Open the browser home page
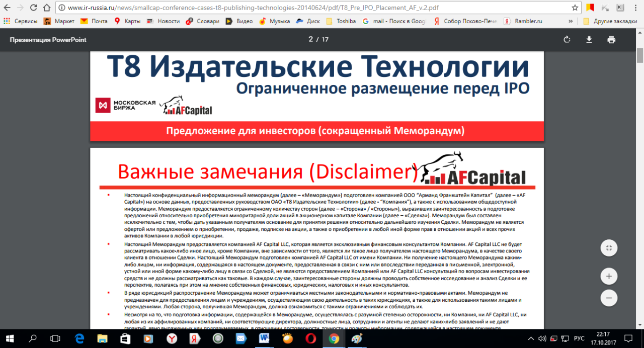 [x=46, y=8]
